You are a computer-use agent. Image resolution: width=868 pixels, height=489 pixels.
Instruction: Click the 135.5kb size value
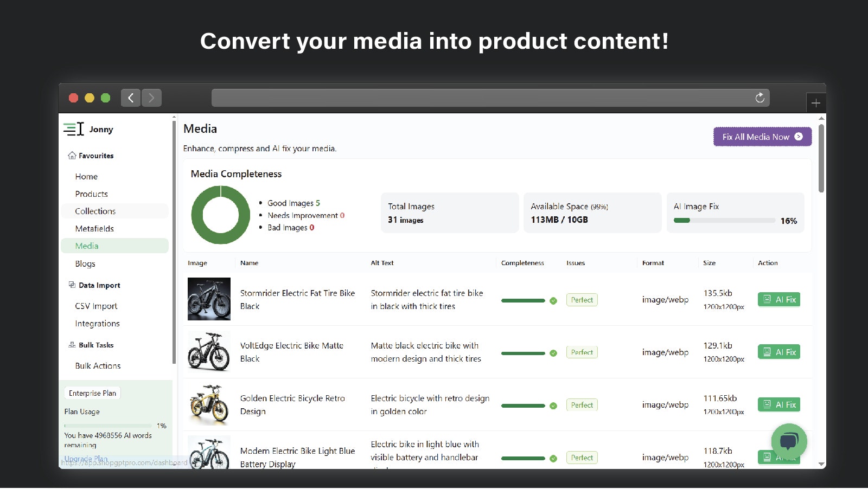[718, 293]
